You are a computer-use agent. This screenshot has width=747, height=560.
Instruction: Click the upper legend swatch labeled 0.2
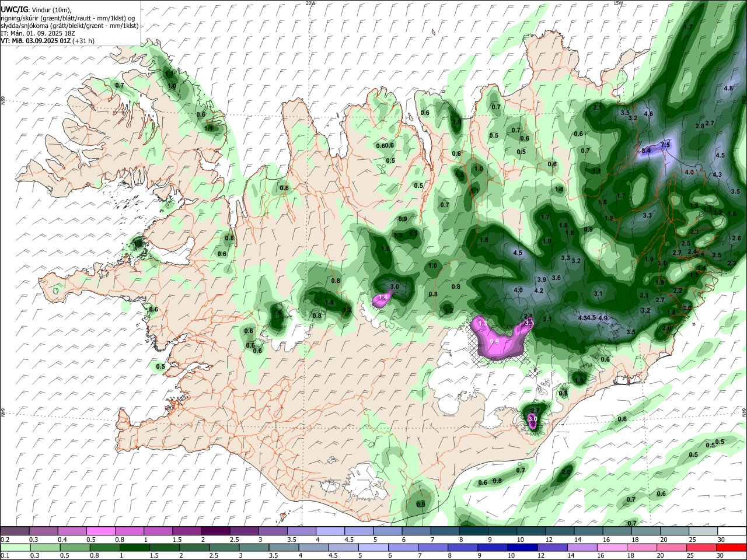pos(15,531)
